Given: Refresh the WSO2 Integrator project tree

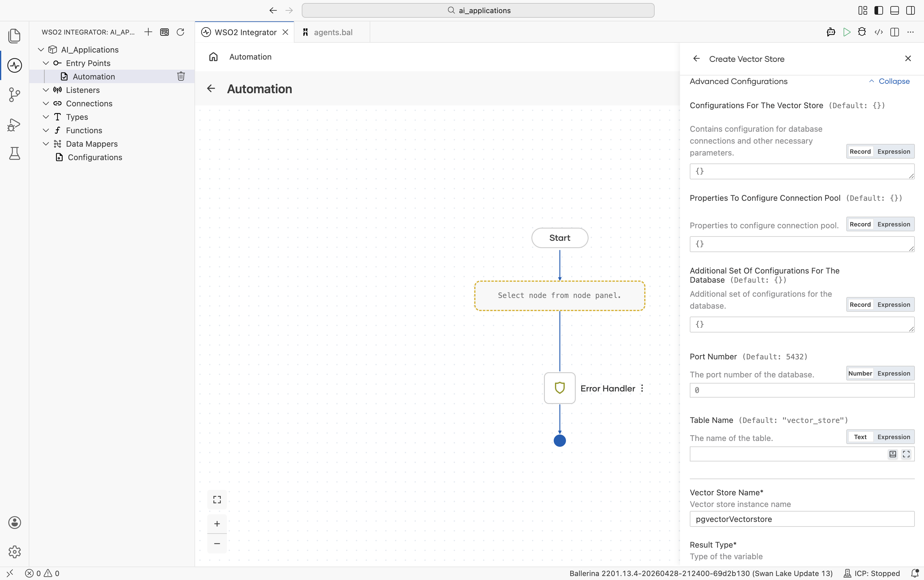Looking at the screenshot, I should [180, 32].
